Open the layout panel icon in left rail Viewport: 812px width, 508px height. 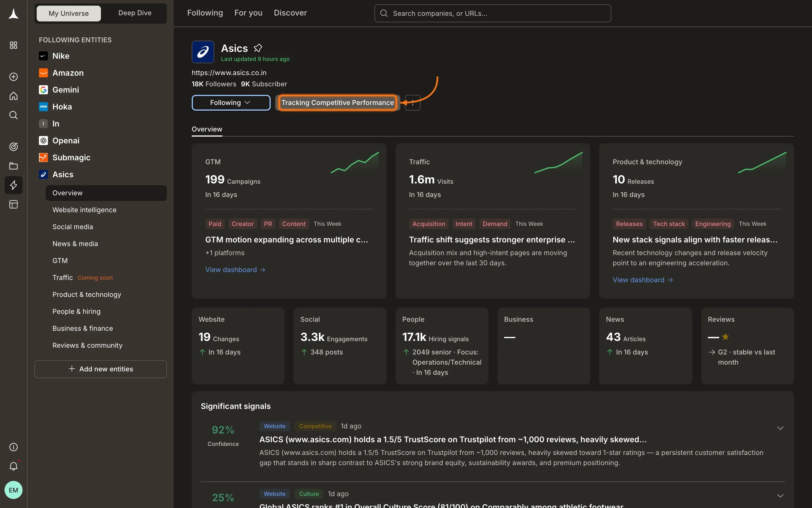(14, 205)
